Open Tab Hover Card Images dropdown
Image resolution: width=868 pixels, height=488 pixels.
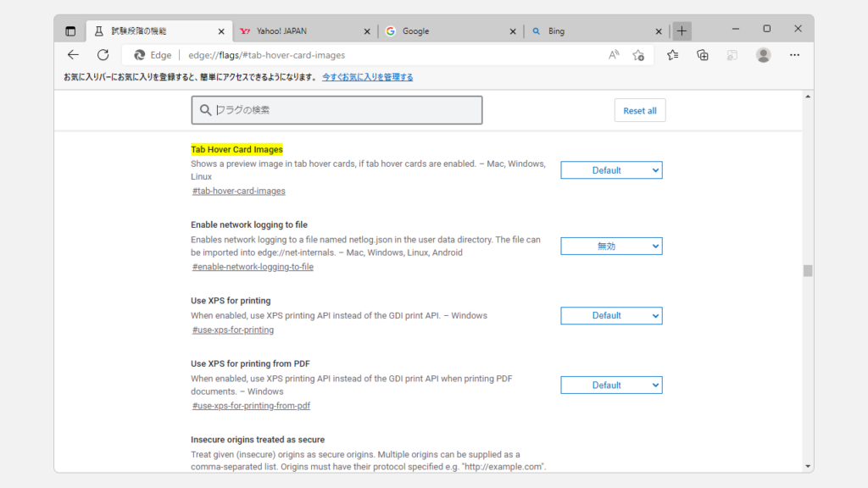pos(611,170)
